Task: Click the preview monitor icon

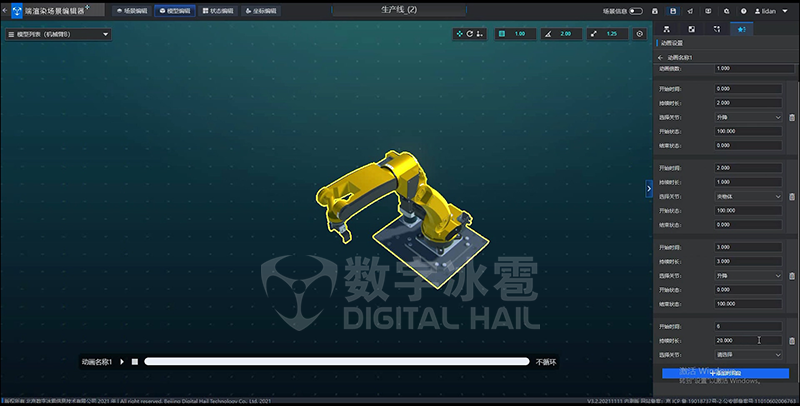Action: point(708,11)
